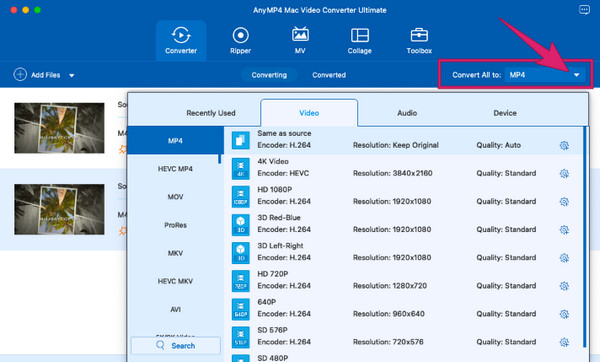
Task: Open the Convert All to MP4 dropdown
Action: point(545,75)
